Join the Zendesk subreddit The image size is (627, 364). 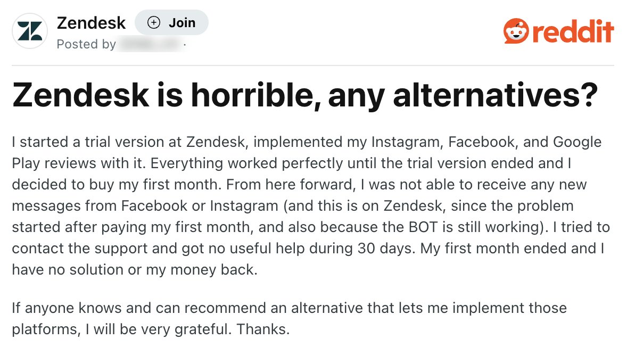click(x=171, y=22)
